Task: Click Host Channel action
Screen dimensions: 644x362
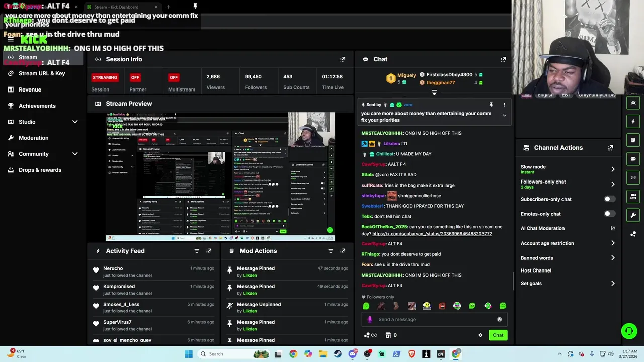Action: [x=536, y=270]
